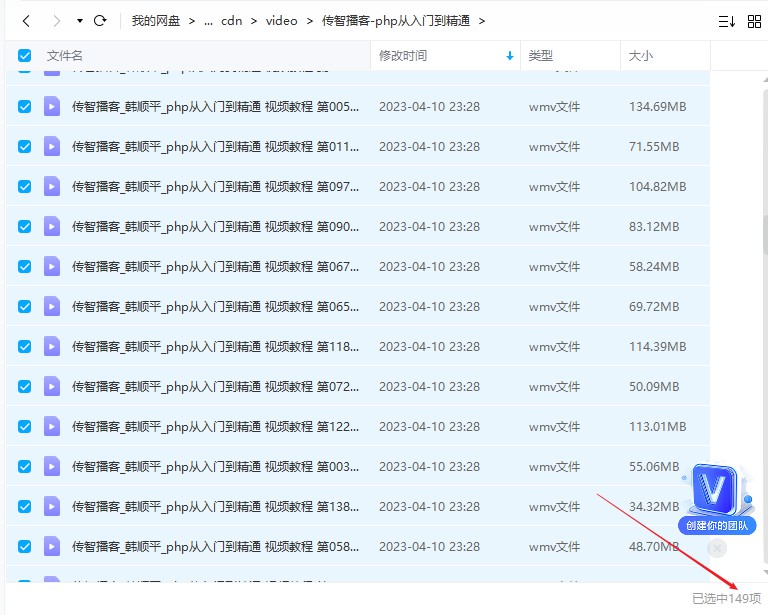Select file name ending 第005…
768x615 pixels.
pyautogui.click(x=216, y=107)
